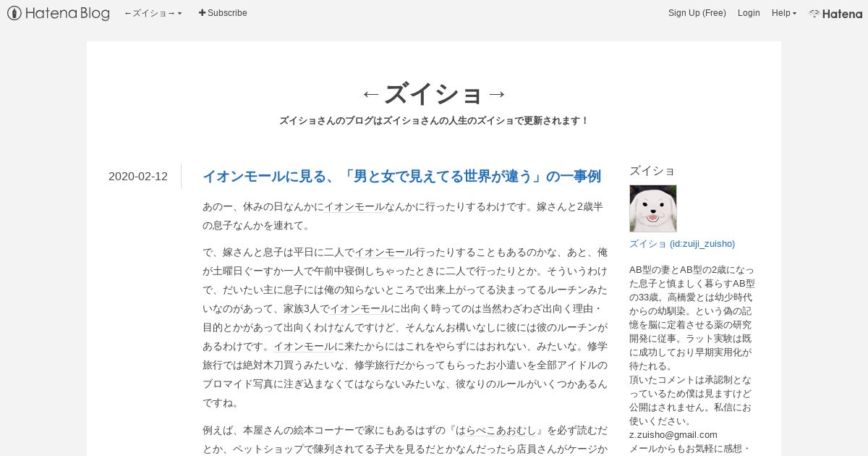Viewport: 868px width, 456px height.
Task: Open the Sign Up (Free) link
Action: pos(697,13)
